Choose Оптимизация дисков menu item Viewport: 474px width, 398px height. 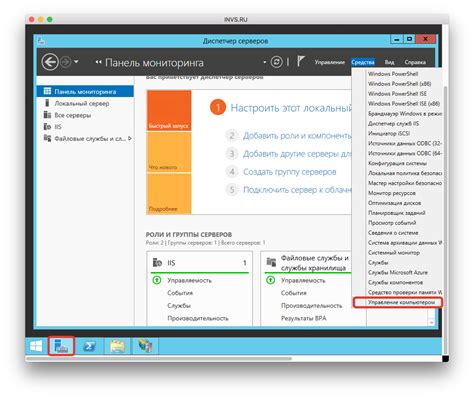[x=394, y=203]
